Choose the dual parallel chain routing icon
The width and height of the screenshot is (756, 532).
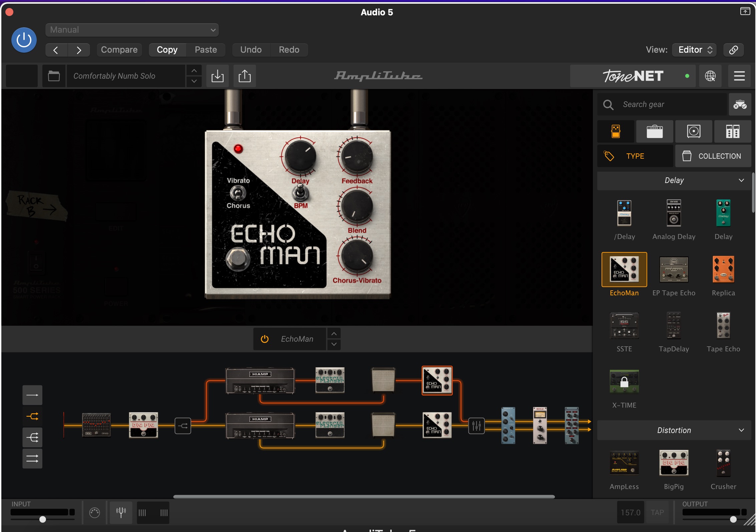point(32,459)
